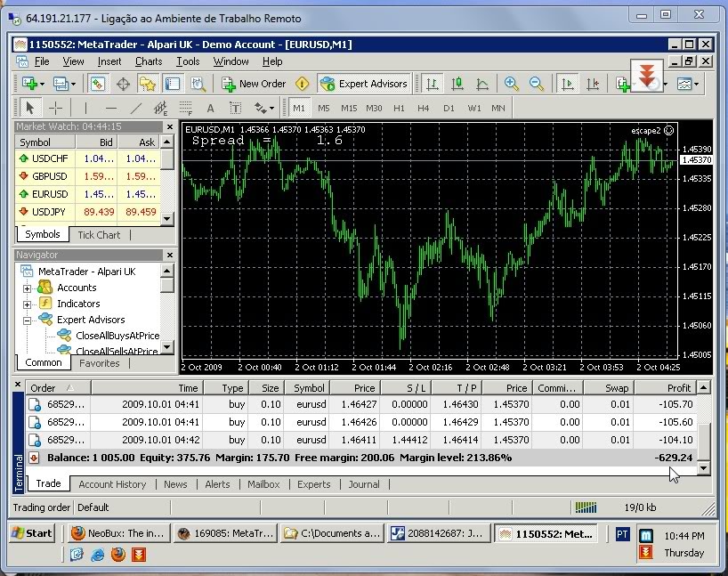The width and height of the screenshot is (728, 576).
Task: Toggle the Market Watch panel toolbar button
Action: pyautogui.click(x=98, y=84)
